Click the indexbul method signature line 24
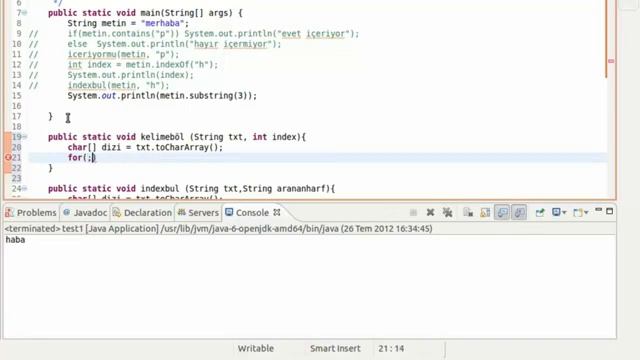This screenshot has width=640, height=360. (x=191, y=189)
